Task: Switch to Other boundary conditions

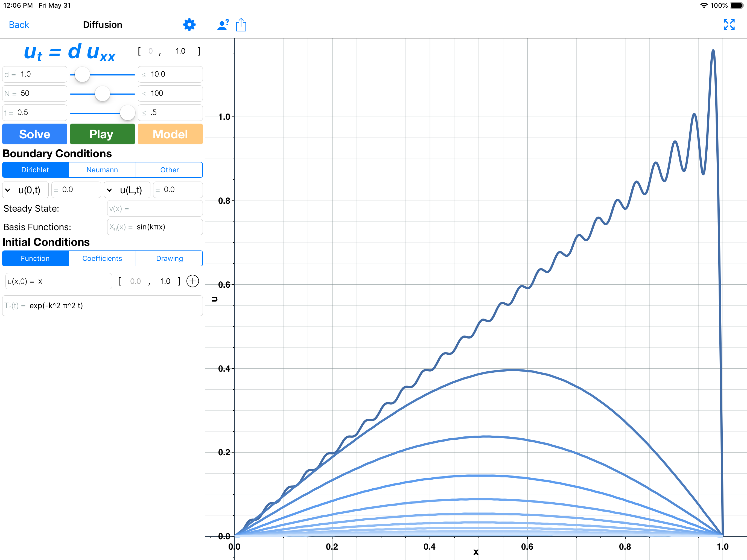Action: pos(169,170)
